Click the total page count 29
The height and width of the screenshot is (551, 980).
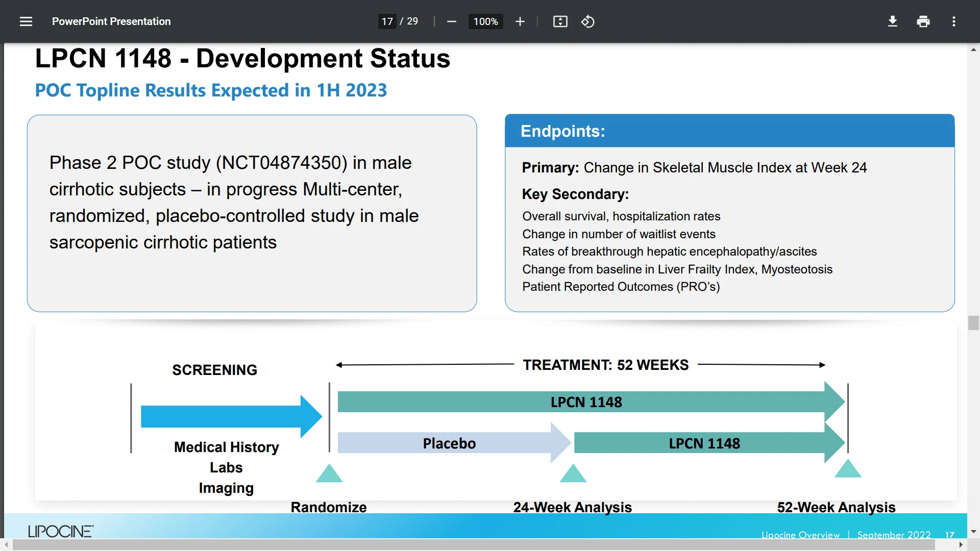pos(412,21)
